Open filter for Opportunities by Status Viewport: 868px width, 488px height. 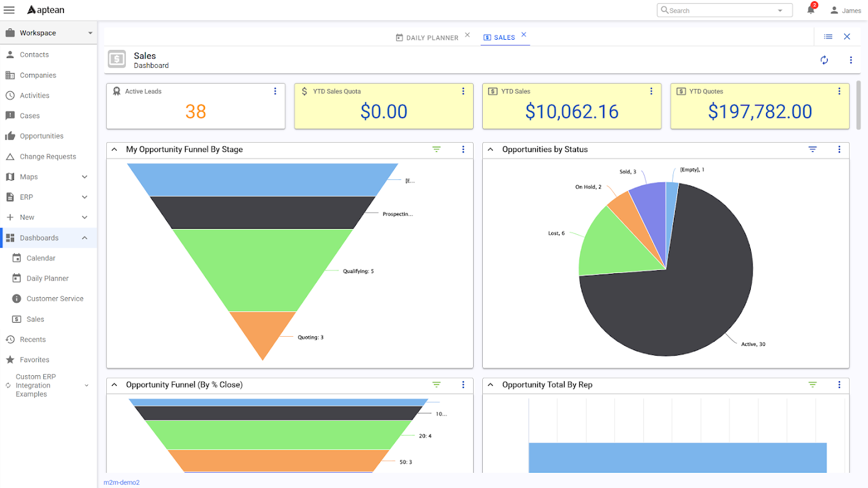coord(812,149)
